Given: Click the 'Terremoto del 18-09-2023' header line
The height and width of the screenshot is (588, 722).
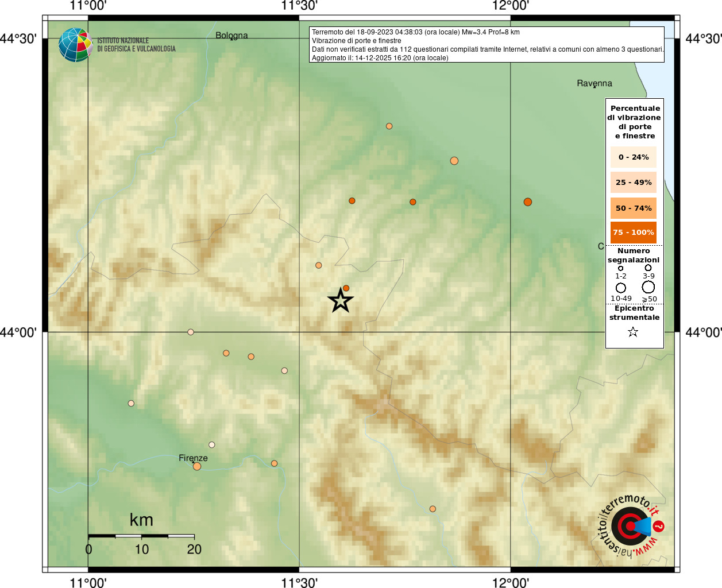Looking at the screenshot, I should click(x=416, y=32).
